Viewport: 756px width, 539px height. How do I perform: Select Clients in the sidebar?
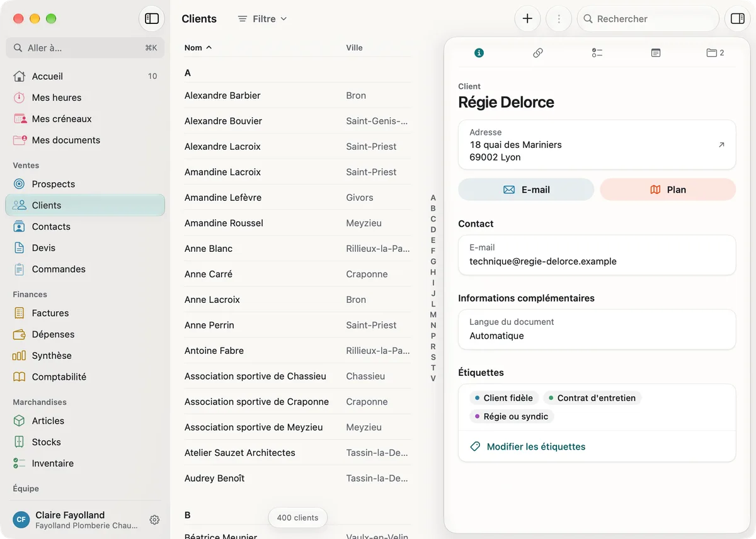click(x=85, y=205)
